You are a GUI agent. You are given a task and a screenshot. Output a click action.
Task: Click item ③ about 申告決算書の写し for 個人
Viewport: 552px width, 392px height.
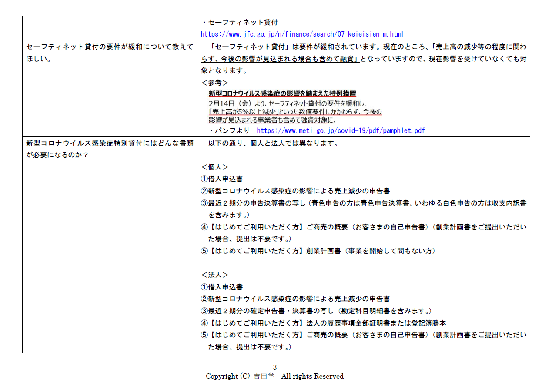coord(363,203)
